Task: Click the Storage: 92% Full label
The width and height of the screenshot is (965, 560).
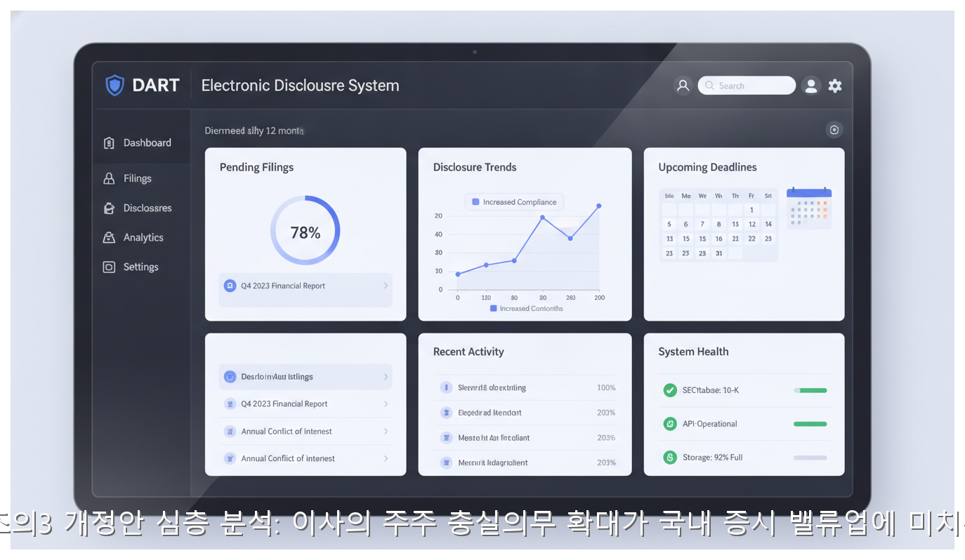Action: [x=712, y=458]
